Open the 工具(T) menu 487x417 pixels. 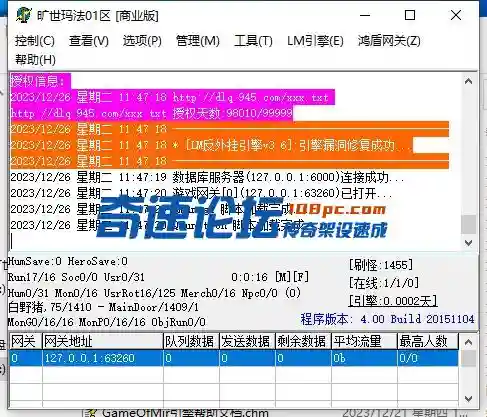click(x=253, y=41)
